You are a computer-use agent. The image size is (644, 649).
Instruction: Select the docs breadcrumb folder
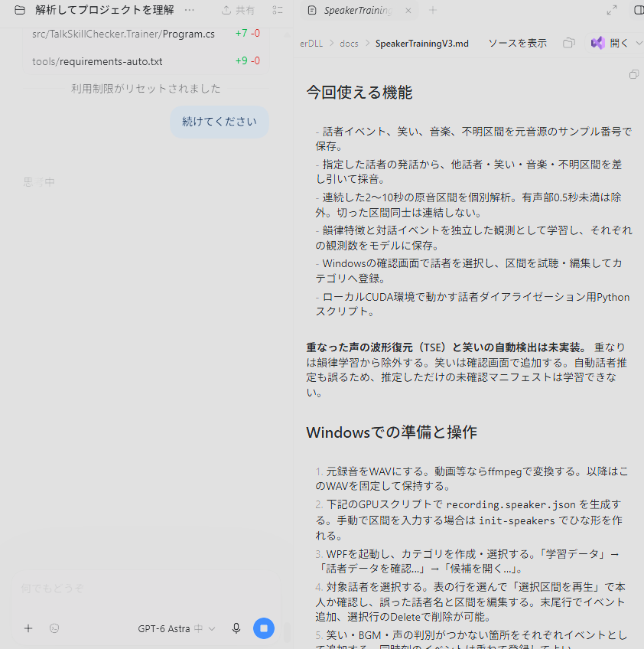349,44
